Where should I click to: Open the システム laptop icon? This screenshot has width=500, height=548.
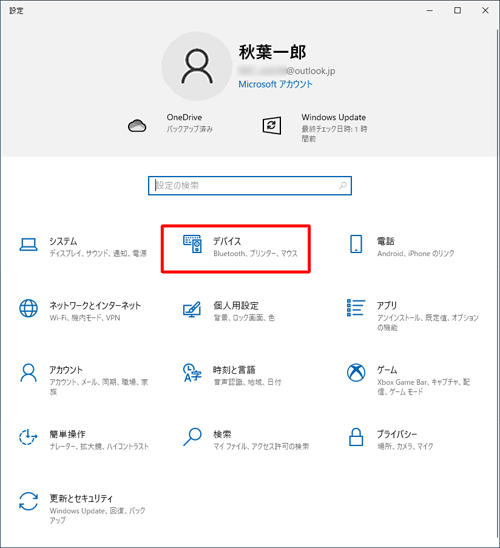pyautogui.click(x=28, y=245)
